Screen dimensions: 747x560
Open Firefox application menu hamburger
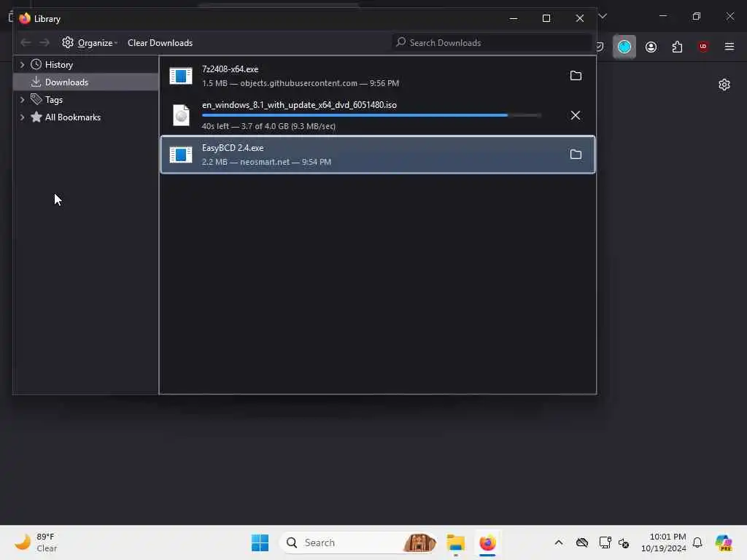click(729, 47)
